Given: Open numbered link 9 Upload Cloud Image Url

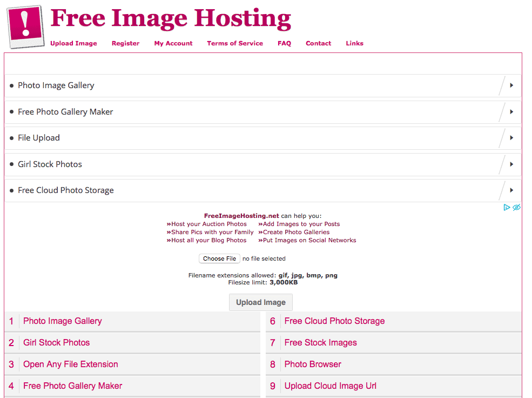Looking at the screenshot, I should tap(331, 386).
